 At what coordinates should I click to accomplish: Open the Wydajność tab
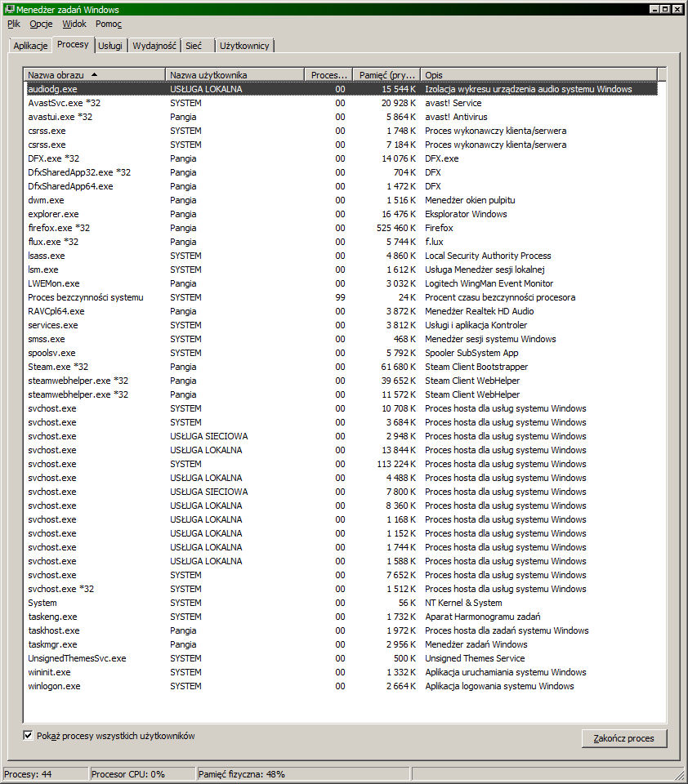click(x=154, y=46)
